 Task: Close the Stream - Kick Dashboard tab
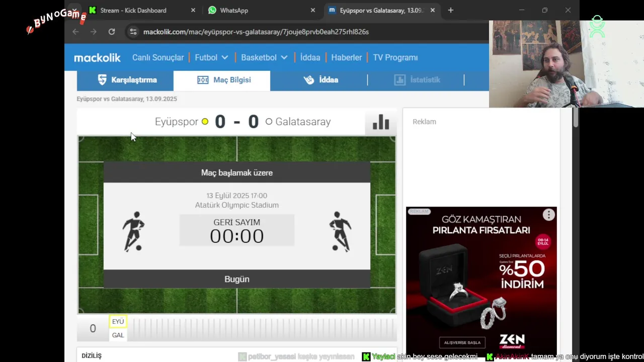[x=193, y=10]
